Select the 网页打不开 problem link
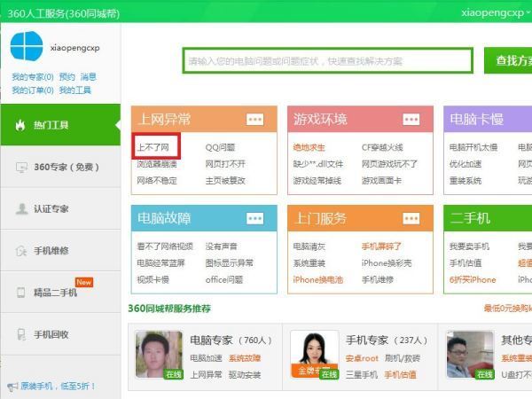The image size is (532, 399). tap(225, 164)
